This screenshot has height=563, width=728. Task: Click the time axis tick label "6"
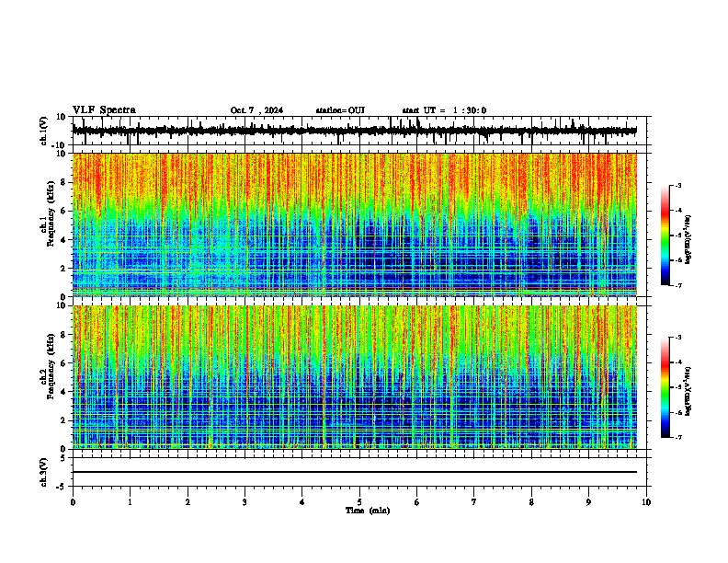(x=417, y=502)
